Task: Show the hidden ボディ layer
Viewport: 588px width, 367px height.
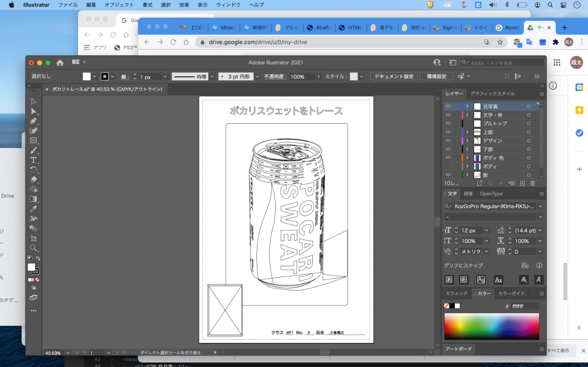Action: point(448,166)
